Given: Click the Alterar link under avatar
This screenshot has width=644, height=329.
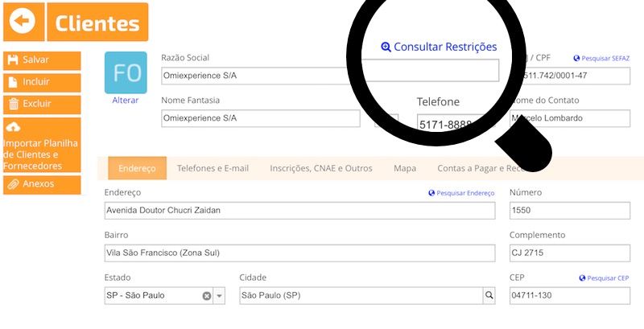Looking at the screenshot, I should (126, 100).
